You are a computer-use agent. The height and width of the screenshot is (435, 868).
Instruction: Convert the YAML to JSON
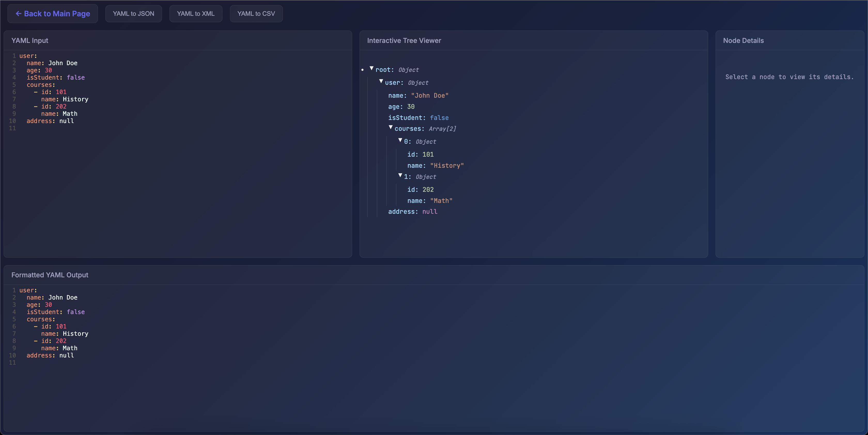pos(134,13)
